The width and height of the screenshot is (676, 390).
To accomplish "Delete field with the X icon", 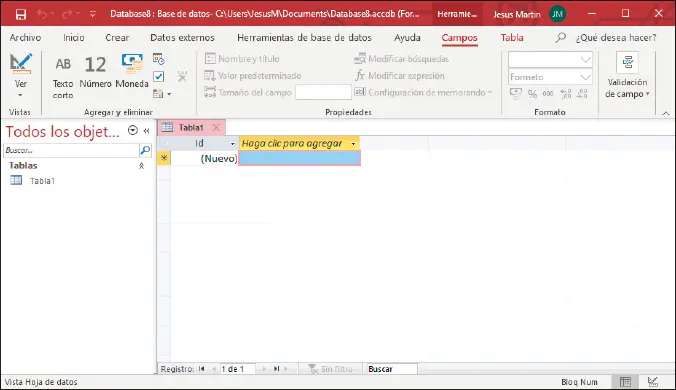I will [x=182, y=77].
